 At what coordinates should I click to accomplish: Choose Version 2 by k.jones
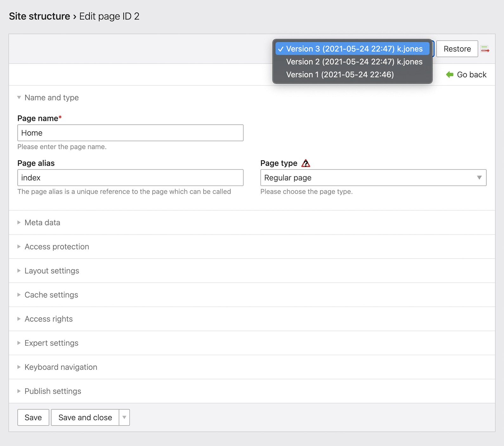click(x=352, y=62)
